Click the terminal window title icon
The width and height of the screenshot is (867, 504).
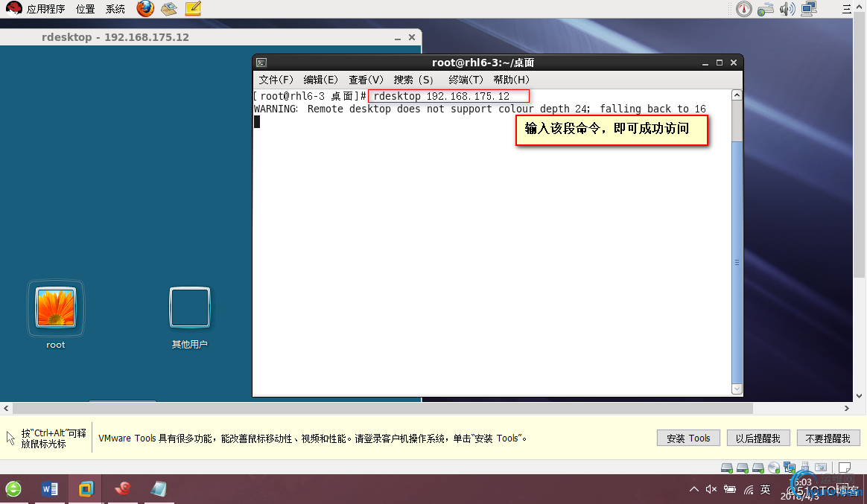261,63
